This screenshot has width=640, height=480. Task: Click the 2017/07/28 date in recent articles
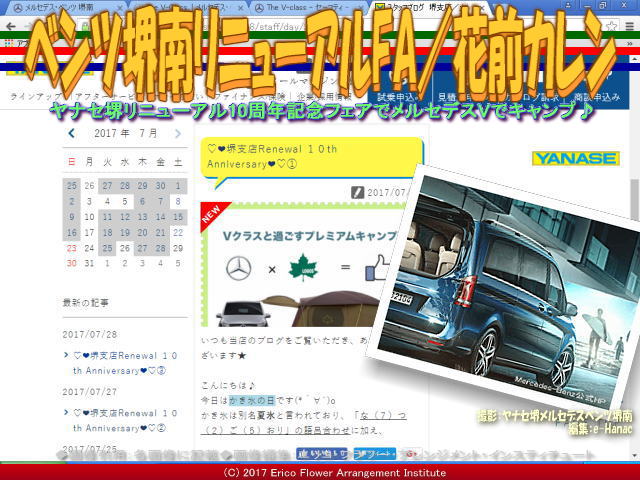(x=90, y=335)
